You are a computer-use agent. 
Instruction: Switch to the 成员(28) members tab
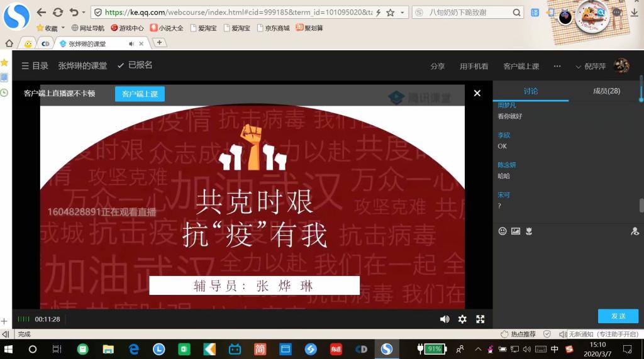pyautogui.click(x=606, y=91)
